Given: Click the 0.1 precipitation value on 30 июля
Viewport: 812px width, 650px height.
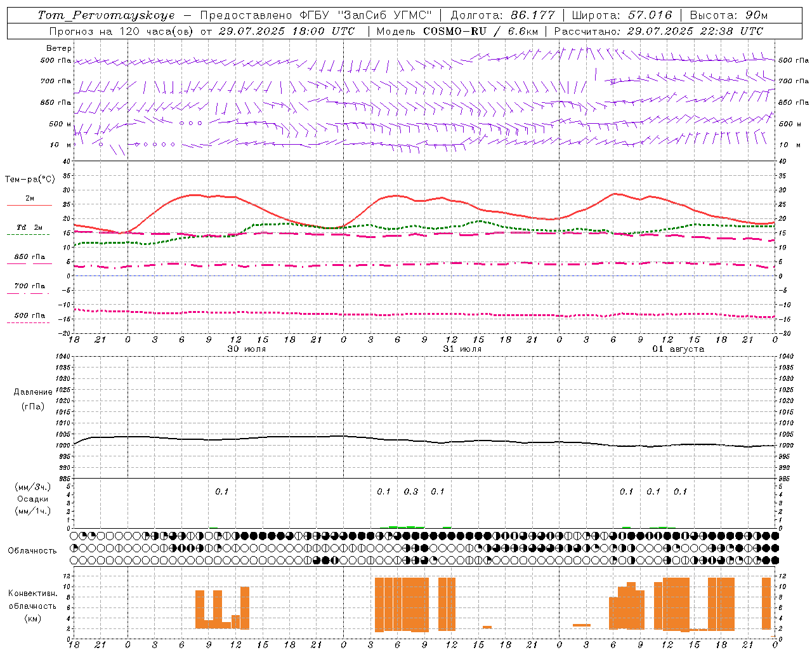Looking at the screenshot, I should (221, 491).
